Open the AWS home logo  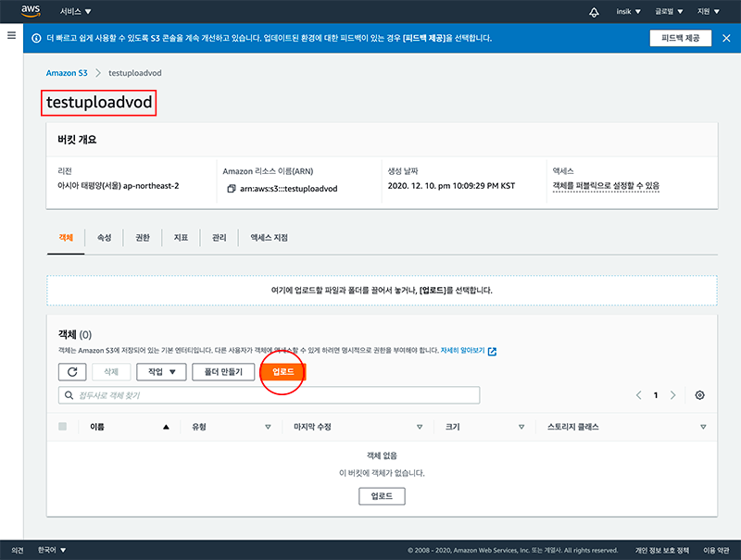coord(31,11)
